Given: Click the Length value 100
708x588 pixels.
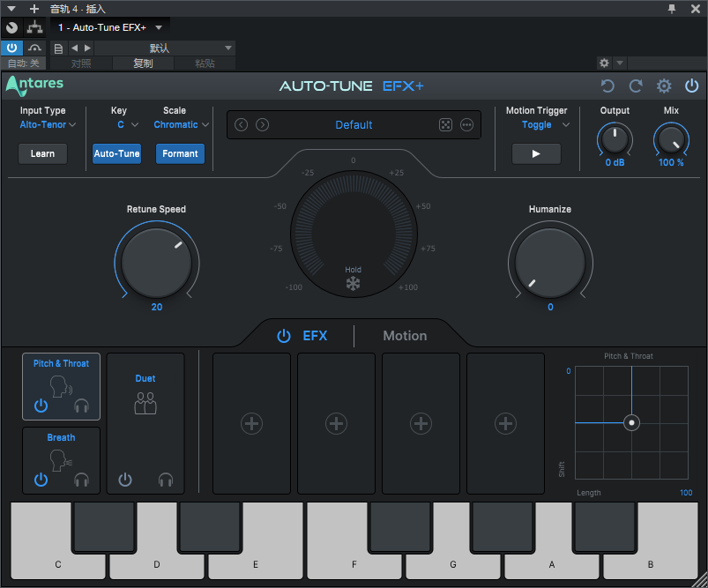Looking at the screenshot, I should (686, 493).
